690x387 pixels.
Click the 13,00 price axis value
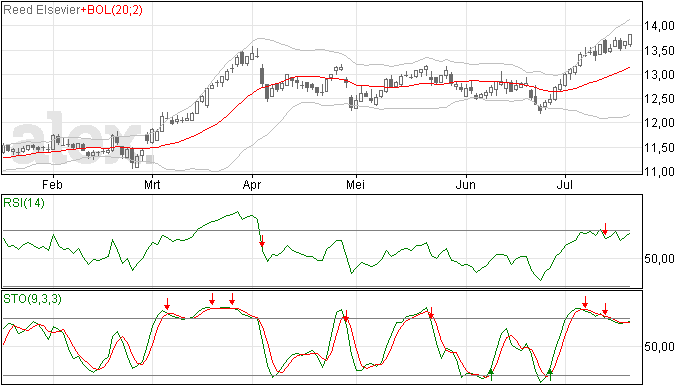pos(659,75)
